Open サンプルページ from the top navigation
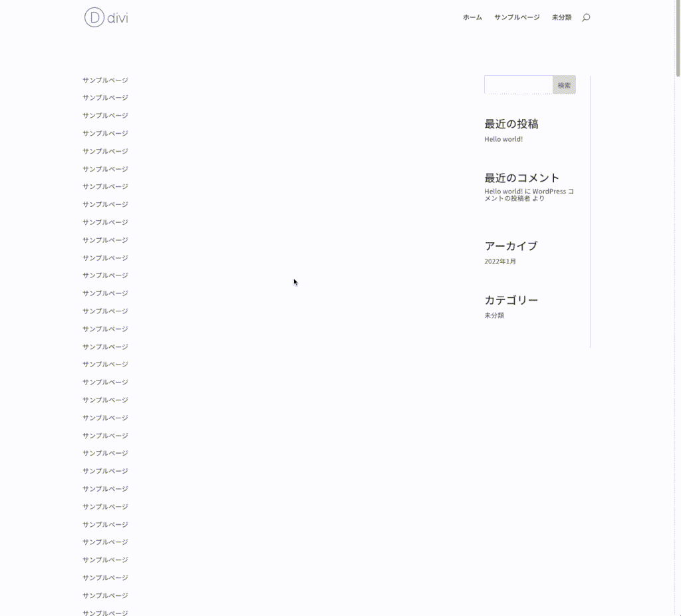Image resolution: width=681 pixels, height=616 pixels. click(x=517, y=18)
